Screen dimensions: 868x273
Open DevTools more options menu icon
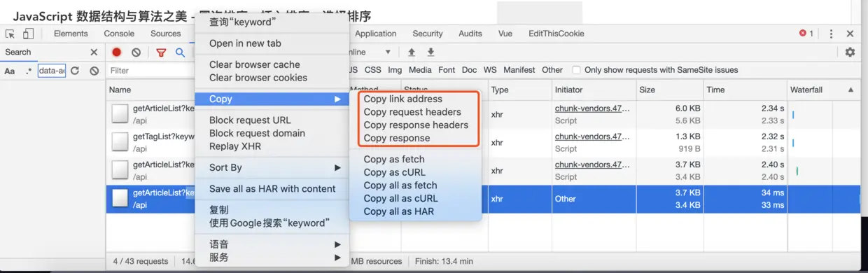[x=831, y=34]
